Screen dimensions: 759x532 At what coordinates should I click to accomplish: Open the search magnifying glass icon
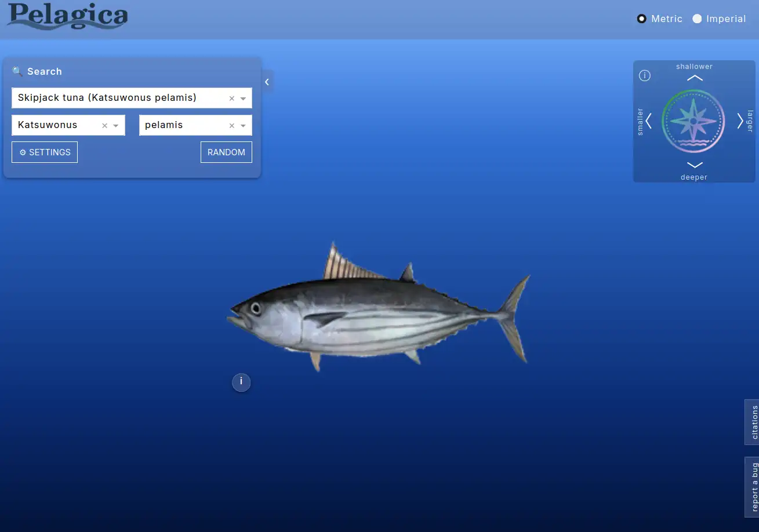pos(17,71)
